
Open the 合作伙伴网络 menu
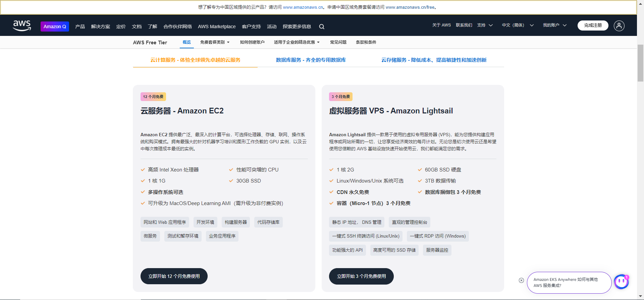click(x=177, y=27)
